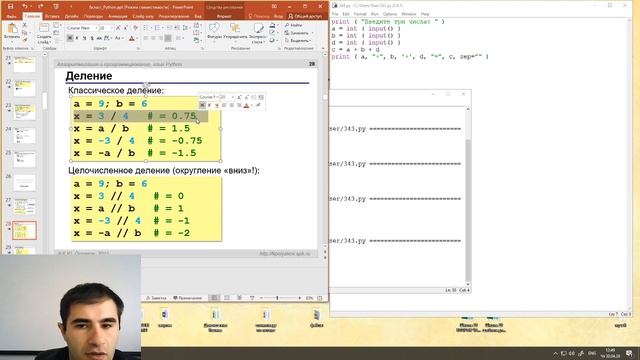640x360 pixels.
Task: Toggle text shadow in the ribbon
Action: [92, 38]
